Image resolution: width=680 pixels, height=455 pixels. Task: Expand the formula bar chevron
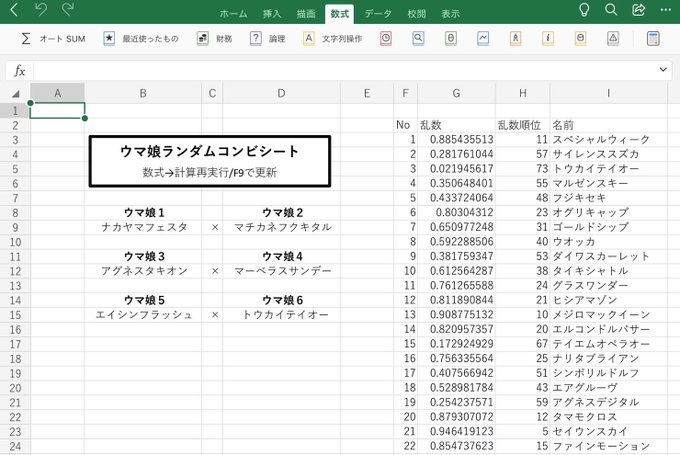pyautogui.click(x=663, y=69)
